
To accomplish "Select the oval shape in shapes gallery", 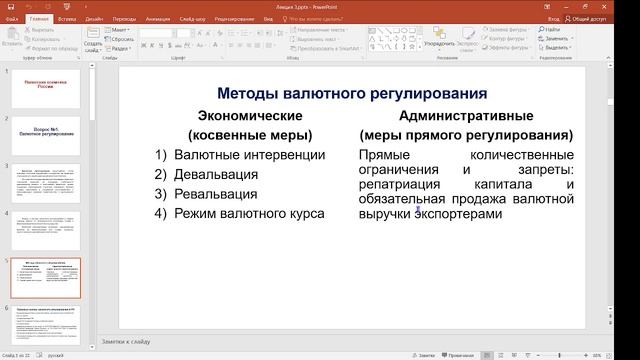I will tap(404, 31).
